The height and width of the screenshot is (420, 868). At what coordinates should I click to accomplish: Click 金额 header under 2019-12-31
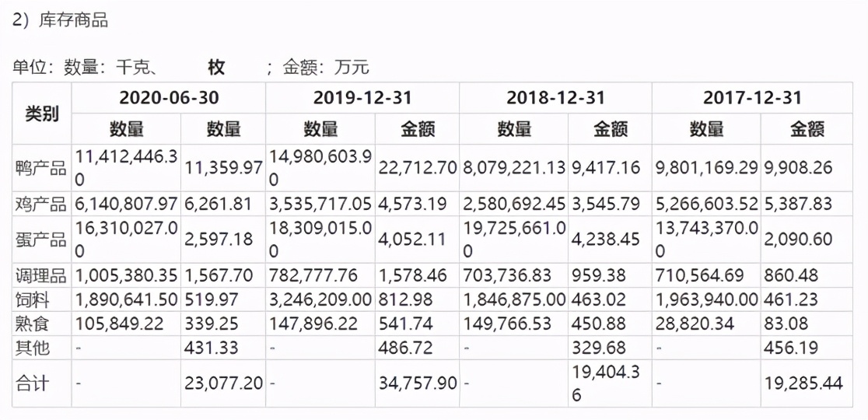coord(416,129)
